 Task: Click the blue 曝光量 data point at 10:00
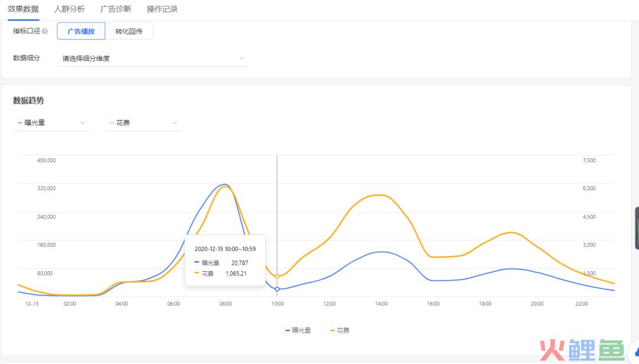(x=277, y=289)
